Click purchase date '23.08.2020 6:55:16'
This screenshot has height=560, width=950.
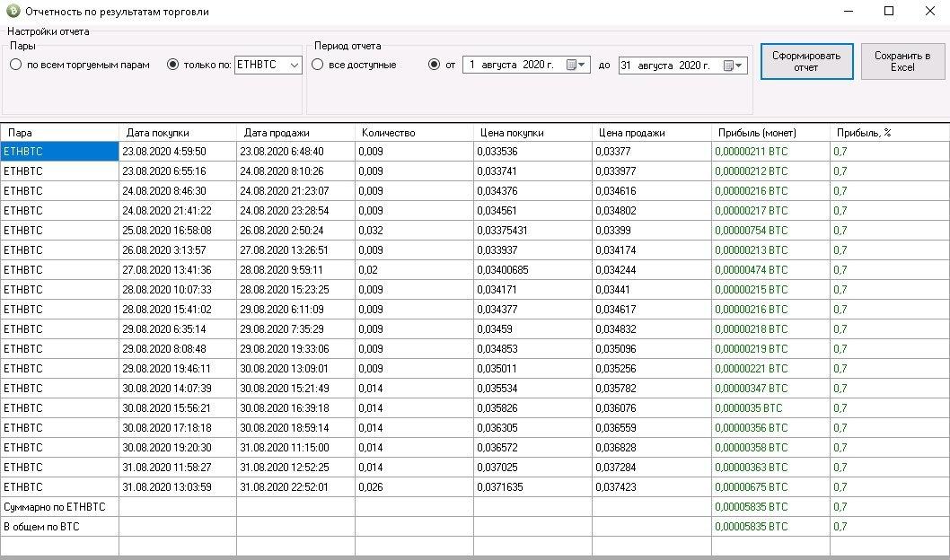(x=178, y=171)
